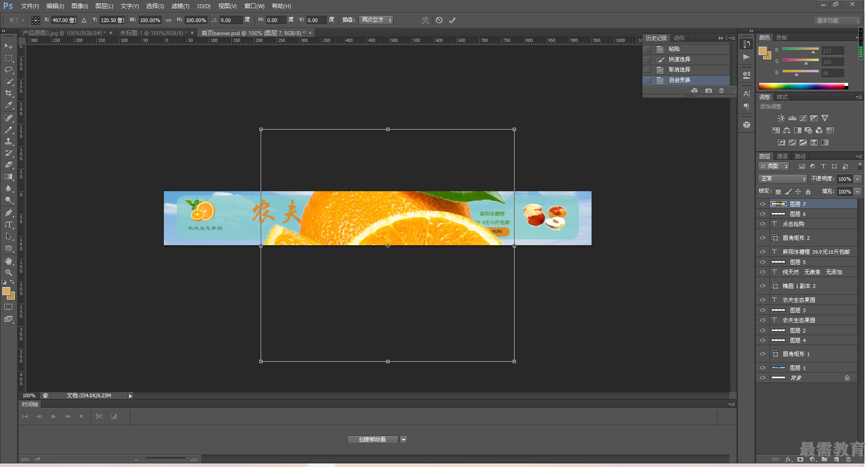
Task: Select the Gradient tool
Action: point(9,176)
